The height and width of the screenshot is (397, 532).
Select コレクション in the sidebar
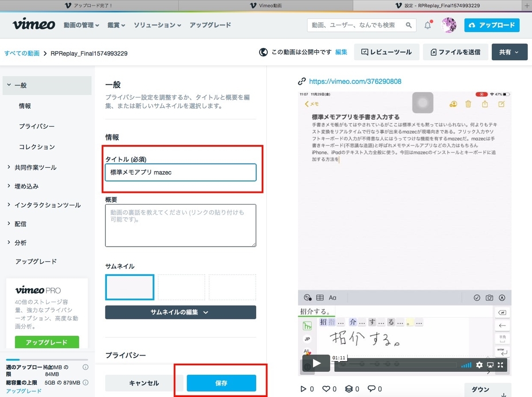coord(37,147)
